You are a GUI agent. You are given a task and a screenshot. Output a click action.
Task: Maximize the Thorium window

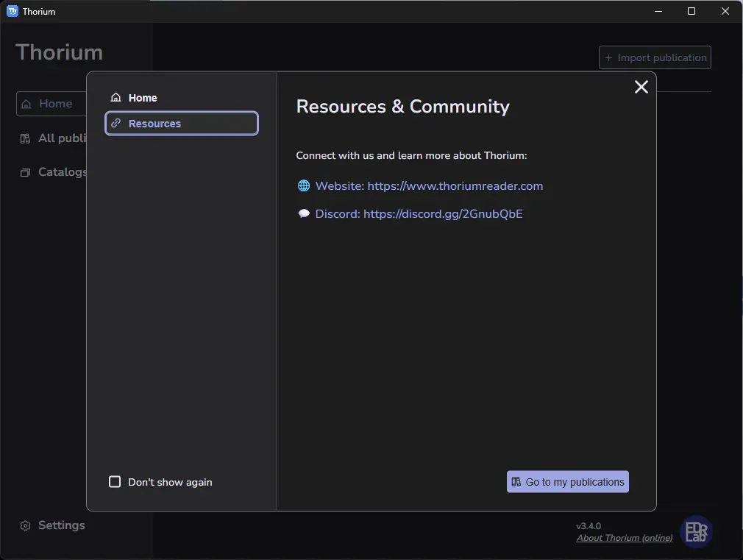tap(692, 11)
